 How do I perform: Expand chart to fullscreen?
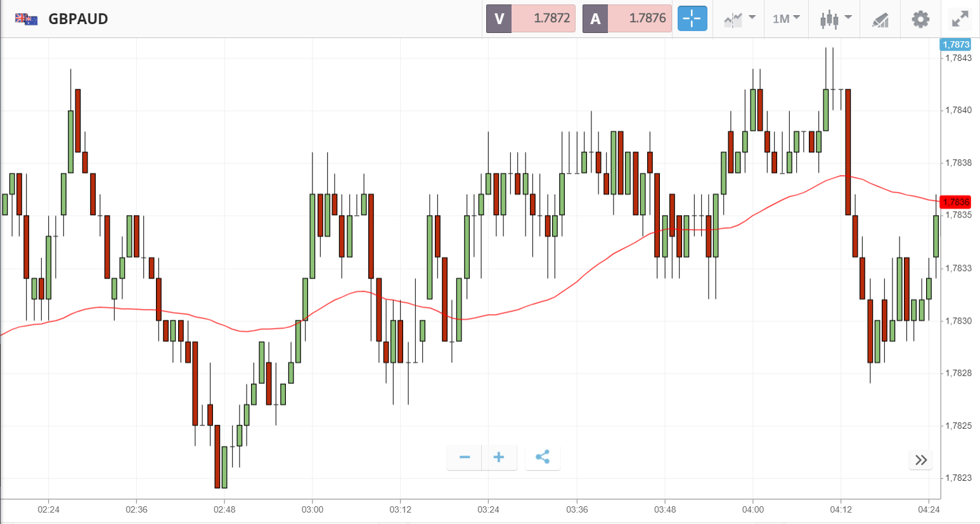click(960, 19)
